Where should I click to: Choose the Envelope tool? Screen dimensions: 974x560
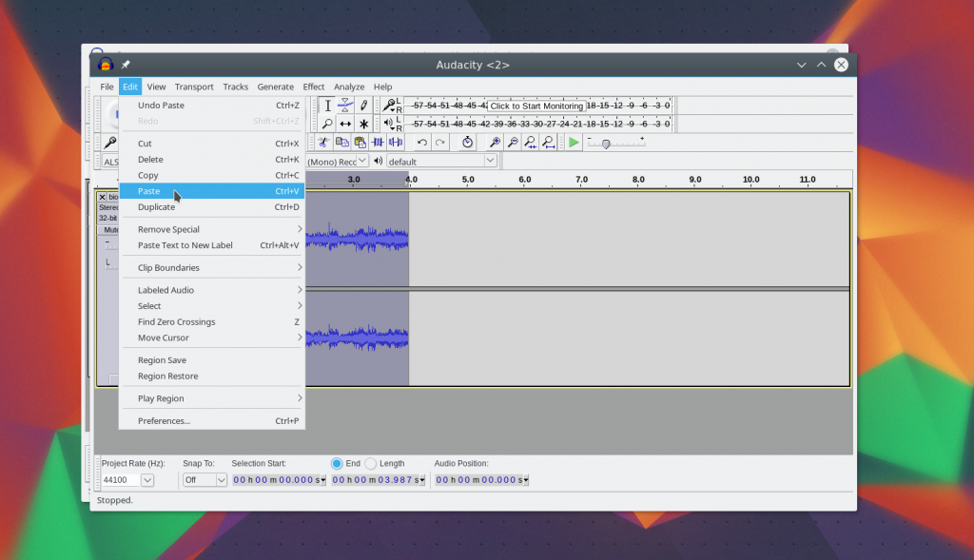pyautogui.click(x=345, y=106)
